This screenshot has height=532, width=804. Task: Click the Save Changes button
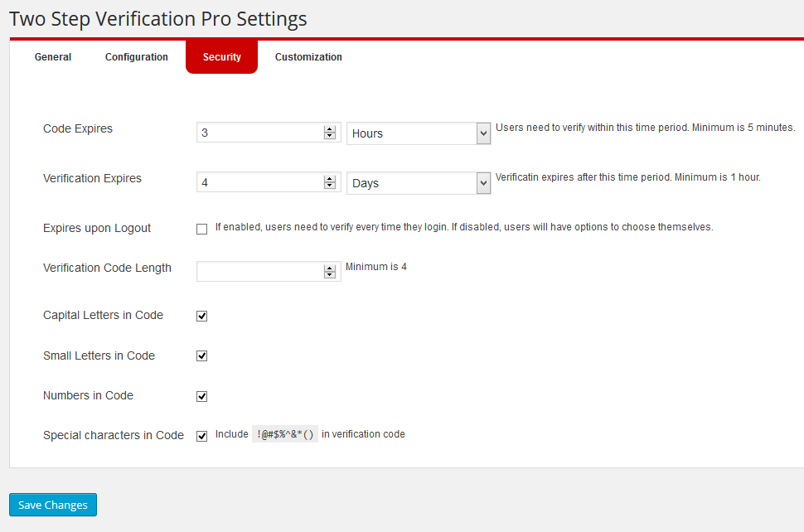53,505
